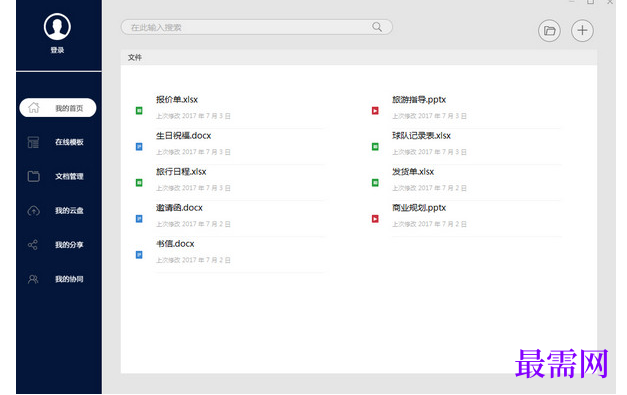
Task: Click the 我的分享 share icon
Action: point(33,245)
